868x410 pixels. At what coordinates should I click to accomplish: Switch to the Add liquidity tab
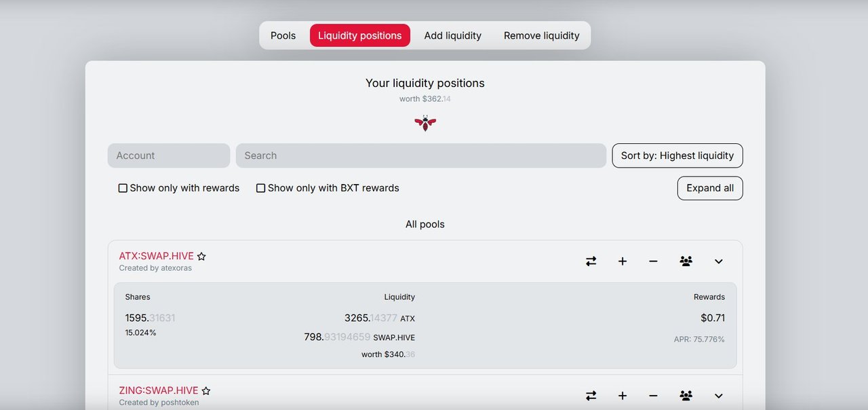click(x=453, y=35)
